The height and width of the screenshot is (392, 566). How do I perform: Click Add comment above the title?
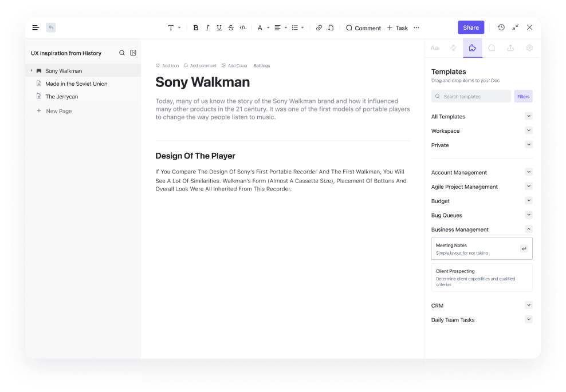click(x=201, y=66)
